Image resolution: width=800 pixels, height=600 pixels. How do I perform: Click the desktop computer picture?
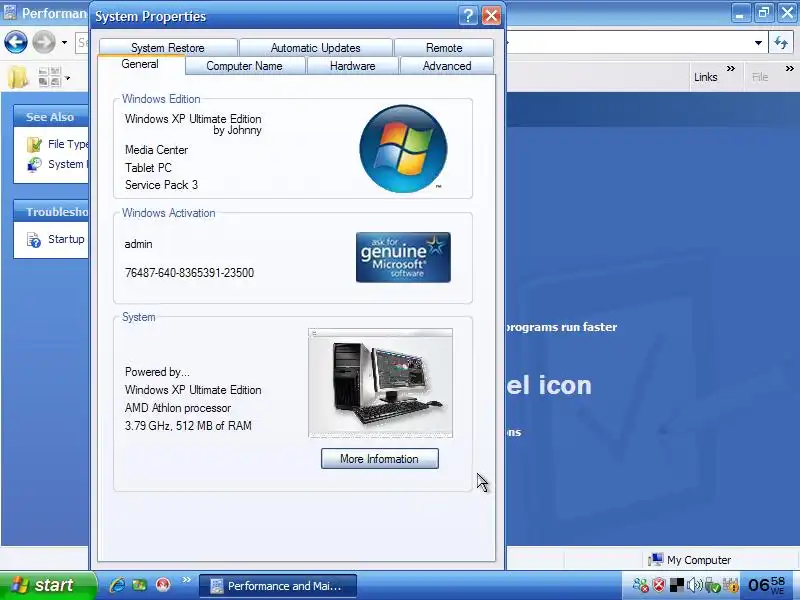tap(380, 383)
